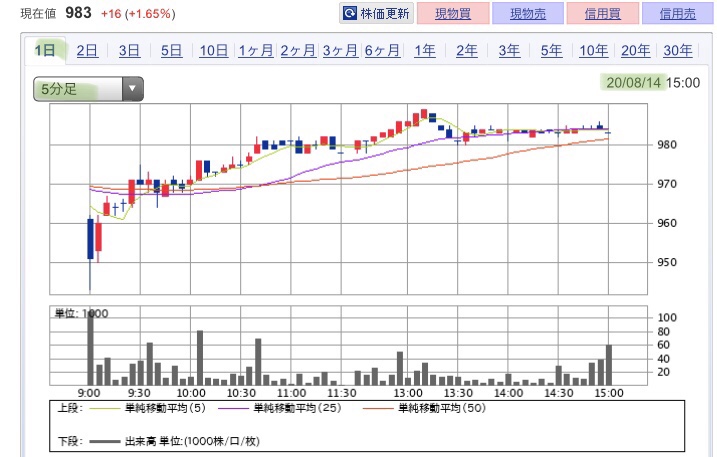
Task: View the 2年 chart range
Action: coord(466,50)
